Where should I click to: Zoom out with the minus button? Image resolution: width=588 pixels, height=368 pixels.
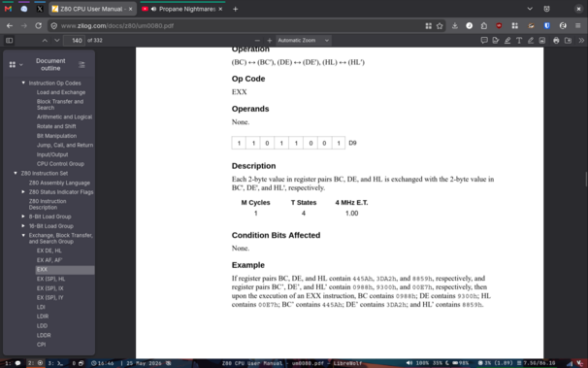point(257,40)
